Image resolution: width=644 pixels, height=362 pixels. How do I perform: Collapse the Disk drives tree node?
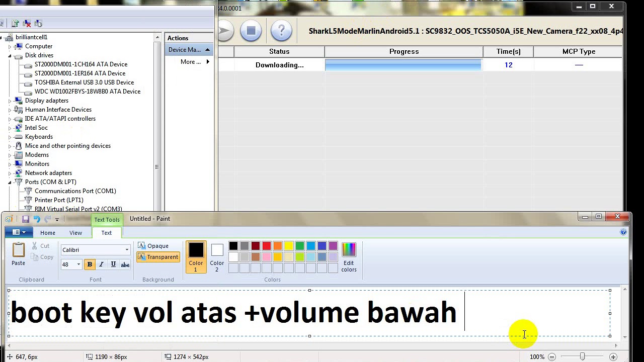[10, 56]
